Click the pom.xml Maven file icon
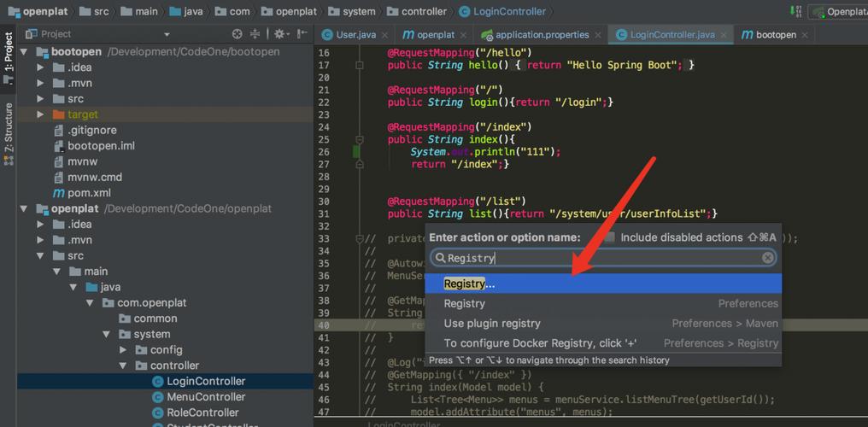Screen dimensions: 868x427 pos(58,193)
